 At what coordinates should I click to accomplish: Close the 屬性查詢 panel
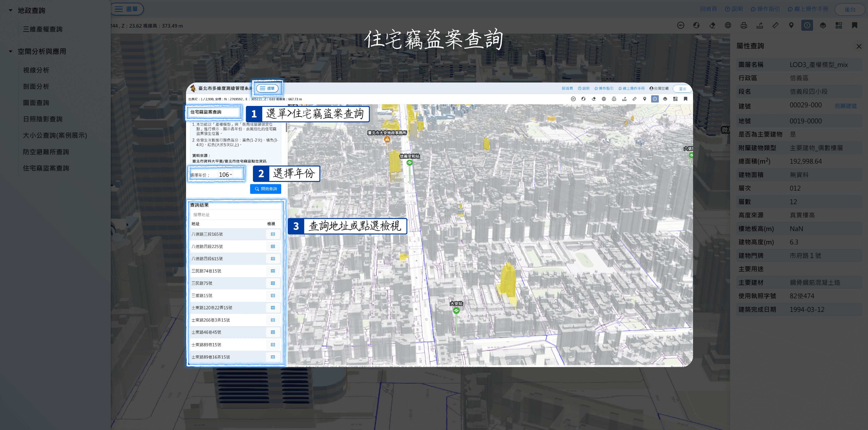pyautogui.click(x=859, y=46)
